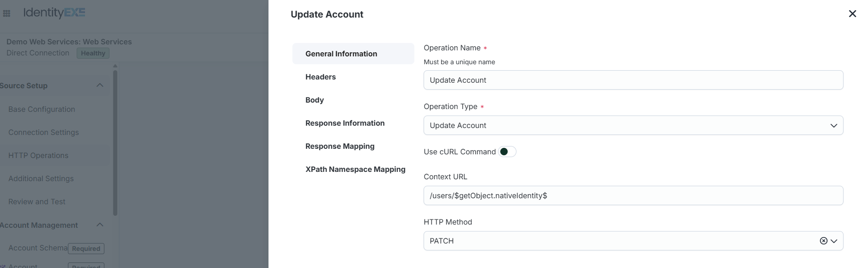Click the IdentityEXE logo

54,12
